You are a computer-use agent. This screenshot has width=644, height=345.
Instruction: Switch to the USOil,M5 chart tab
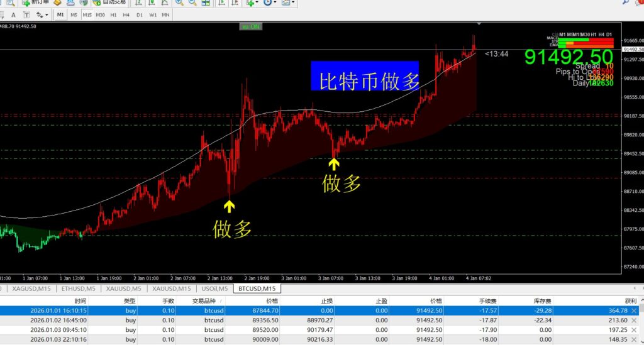[213, 289]
